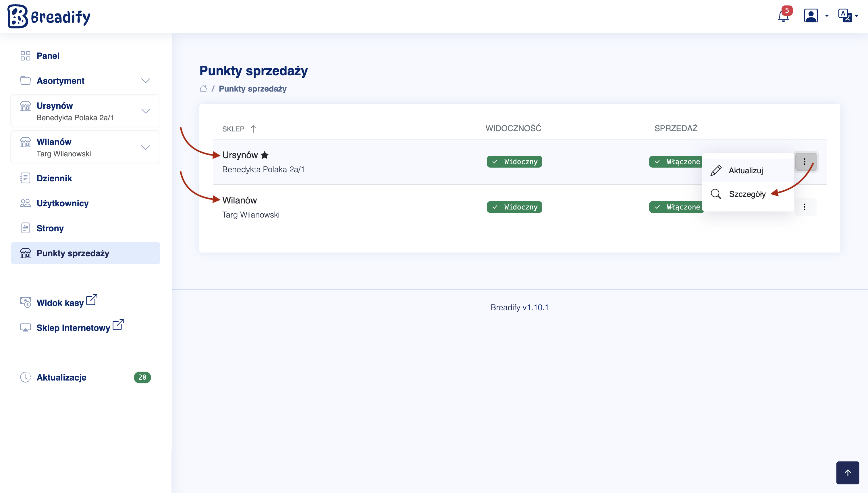Image resolution: width=868 pixels, height=493 pixels.
Task: Expand the Wilanów shop sidebar chevron
Action: pyautogui.click(x=145, y=147)
